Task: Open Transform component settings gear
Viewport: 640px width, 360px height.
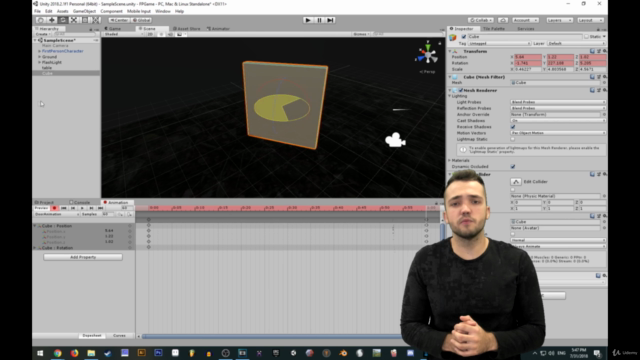Action: [x=604, y=51]
